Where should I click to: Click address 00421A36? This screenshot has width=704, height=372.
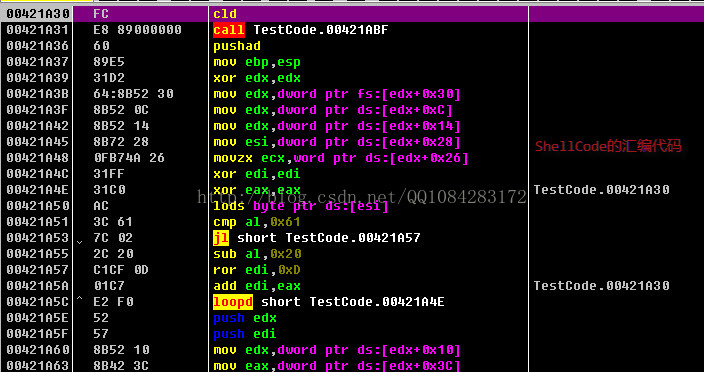coord(38,46)
